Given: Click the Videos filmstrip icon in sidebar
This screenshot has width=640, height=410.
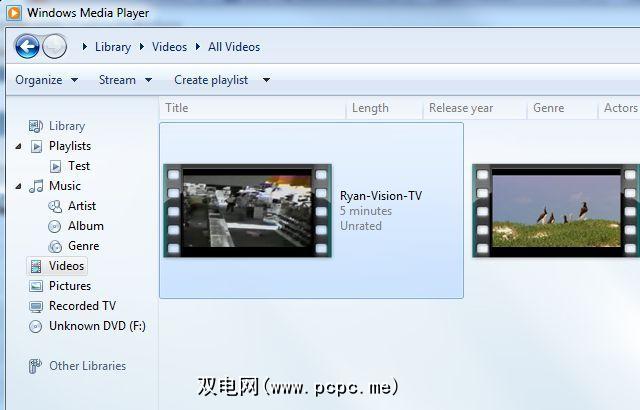Looking at the screenshot, I should coord(36,266).
